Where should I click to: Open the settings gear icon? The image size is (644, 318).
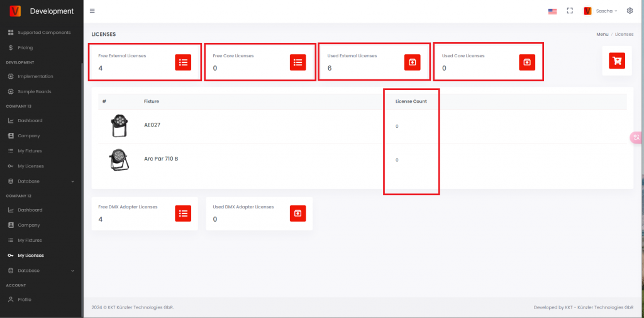point(630,11)
